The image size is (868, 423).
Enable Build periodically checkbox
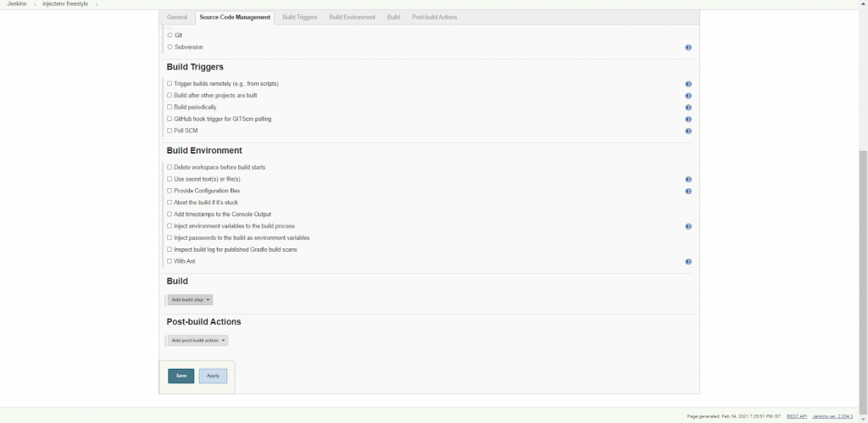click(x=170, y=107)
